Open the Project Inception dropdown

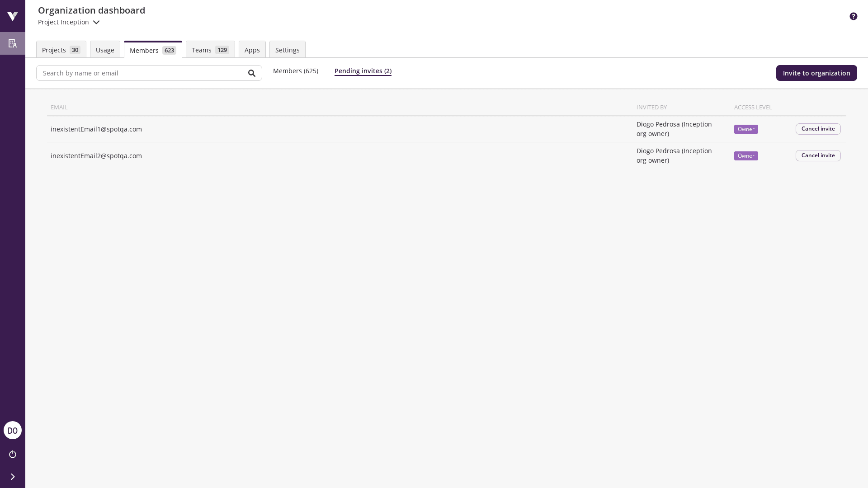(x=63, y=22)
